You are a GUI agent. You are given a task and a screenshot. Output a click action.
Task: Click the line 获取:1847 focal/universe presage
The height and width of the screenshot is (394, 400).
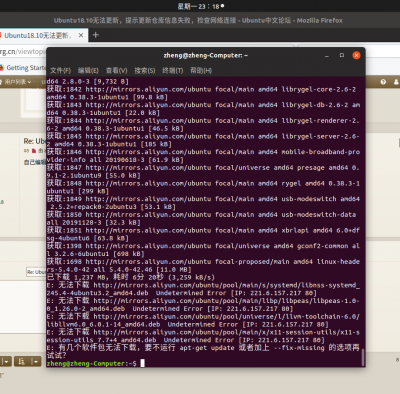click(x=203, y=172)
